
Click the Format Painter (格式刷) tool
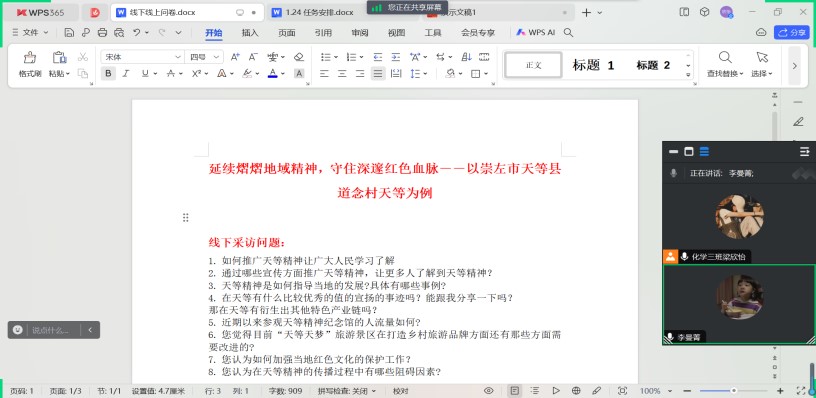point(30,65)
